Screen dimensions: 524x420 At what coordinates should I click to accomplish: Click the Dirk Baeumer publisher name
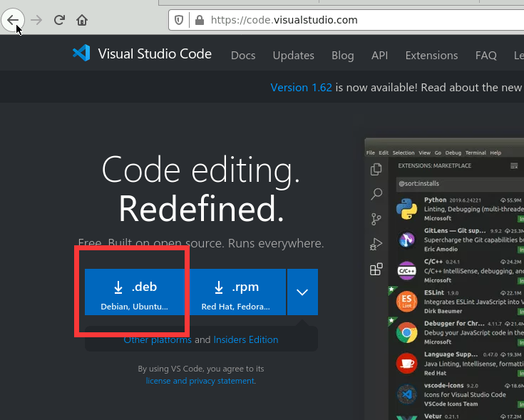[443, 311]
